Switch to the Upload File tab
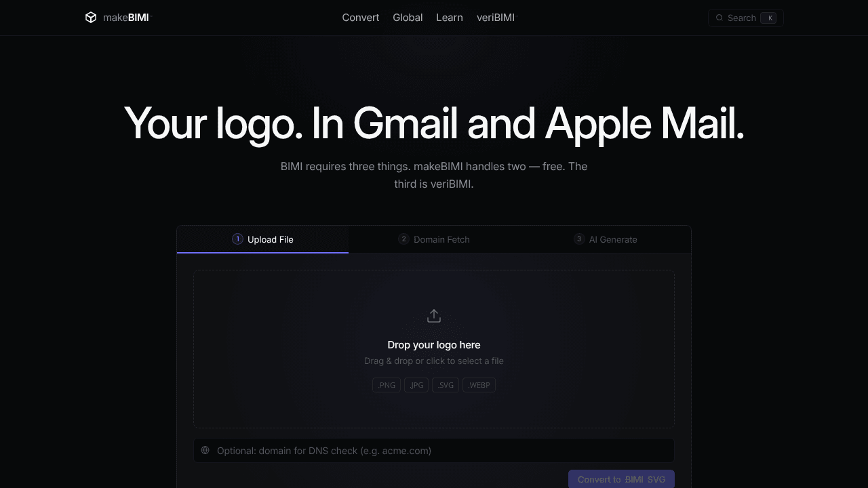This screenshot has width=868, height=488. pos(262,239)
